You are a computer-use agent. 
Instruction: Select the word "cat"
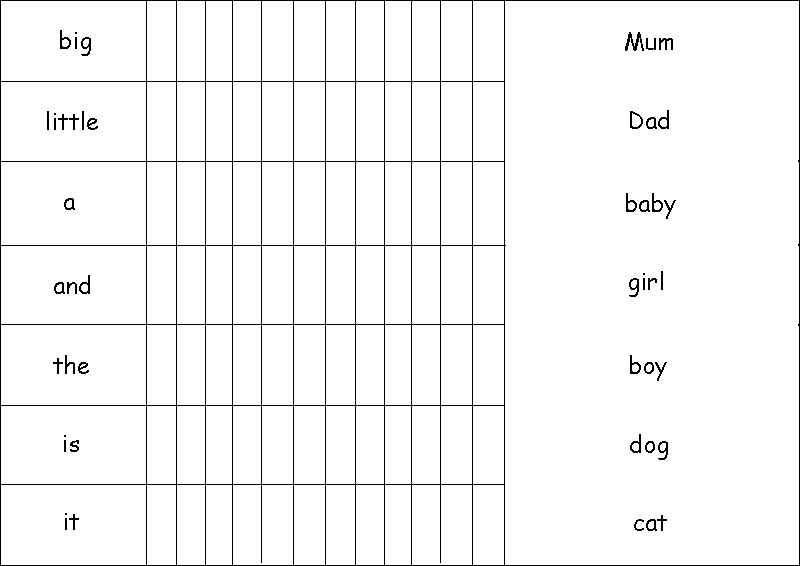[x=650, y=523]
